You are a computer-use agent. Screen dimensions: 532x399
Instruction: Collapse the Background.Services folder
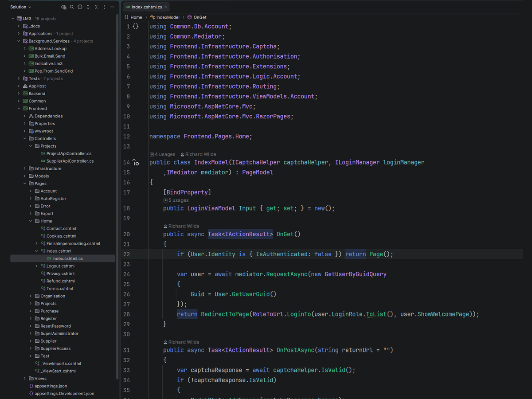tap(19, 41)
